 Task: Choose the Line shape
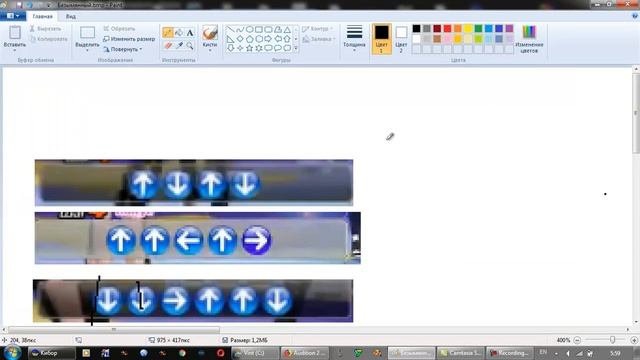click(x=231, y=30)
